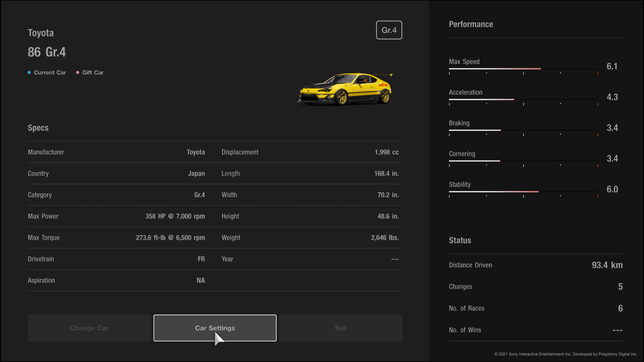Click the Stability performance bar

coord(523,192)
